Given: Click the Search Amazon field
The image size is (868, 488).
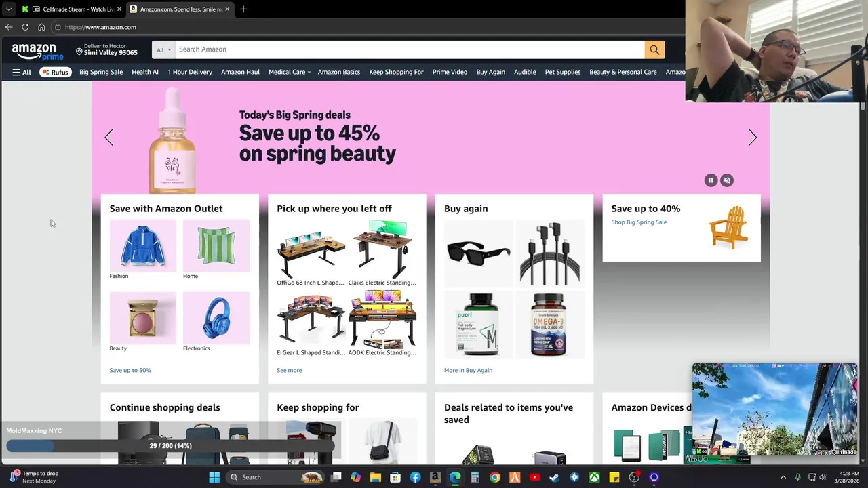Looking at the screenshot, I should (x=410, y=49).
